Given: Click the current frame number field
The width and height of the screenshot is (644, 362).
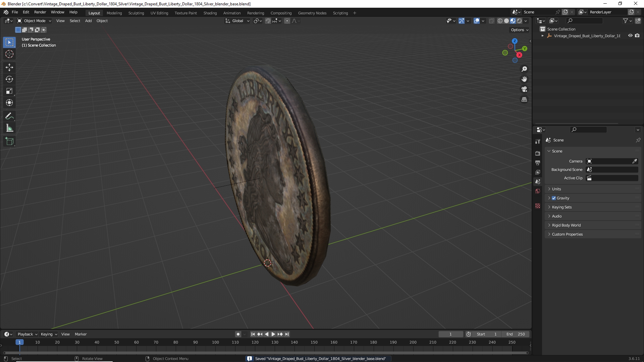Looking at the screenshot, I should (x=450, y=334).
